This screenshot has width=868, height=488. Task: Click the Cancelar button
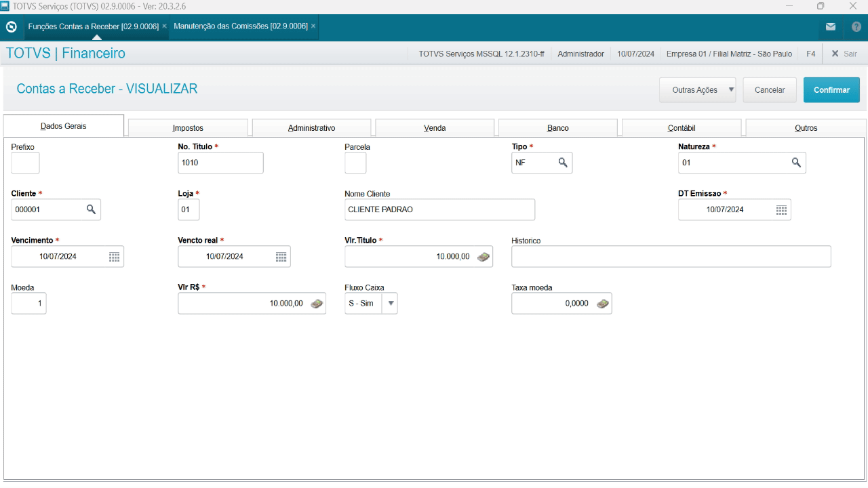(x=770, y=90)
